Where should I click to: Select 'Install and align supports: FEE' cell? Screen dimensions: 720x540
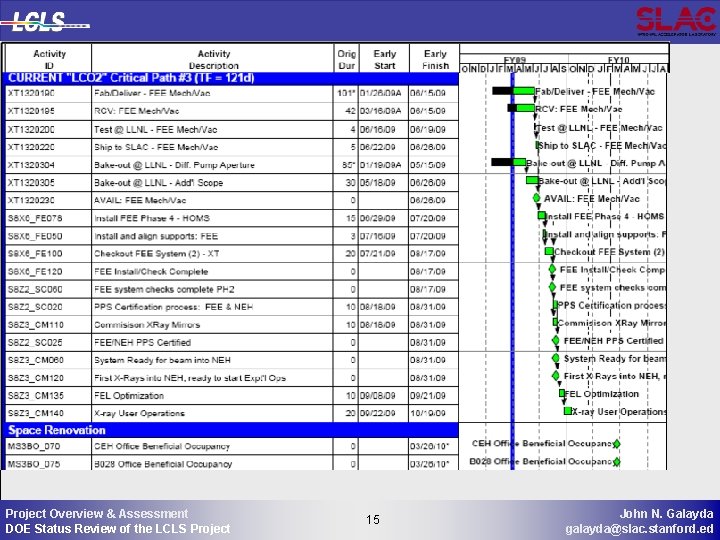pos(213,236)
